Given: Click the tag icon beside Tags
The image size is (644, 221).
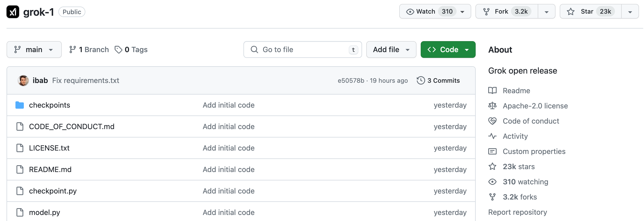Looking at the screenshot, I should coord(118,49).
